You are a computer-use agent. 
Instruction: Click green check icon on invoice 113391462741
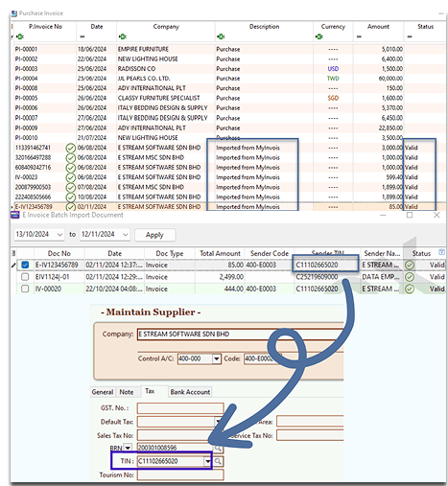point(70,148)
